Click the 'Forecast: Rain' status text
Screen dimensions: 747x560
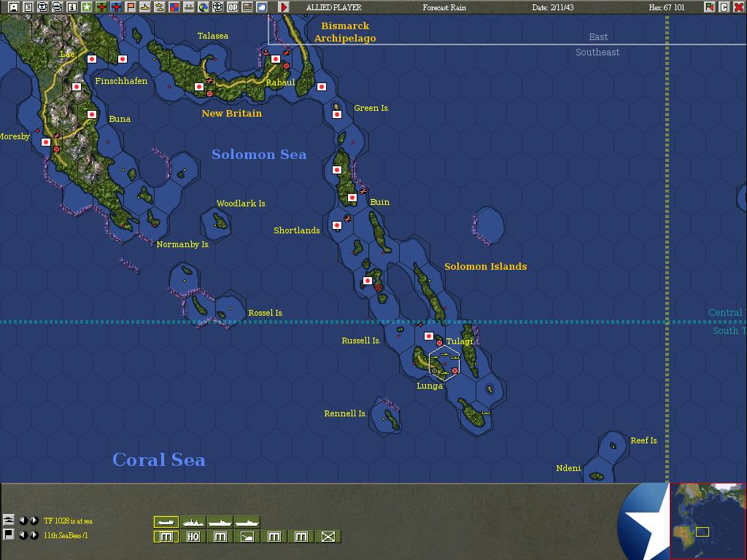[444, 7]
